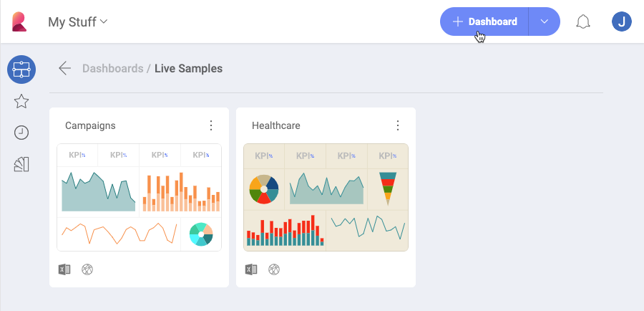644x311 pixels.
Task: Open the Healthcare dashboard thumbnail
Action: pyautogui.click(x=326, y=197)
